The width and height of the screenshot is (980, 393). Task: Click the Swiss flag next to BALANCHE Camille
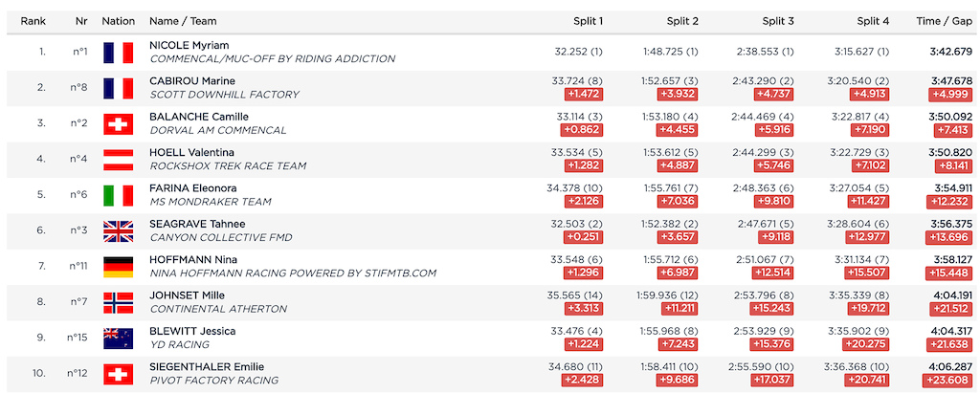[118, 123]
